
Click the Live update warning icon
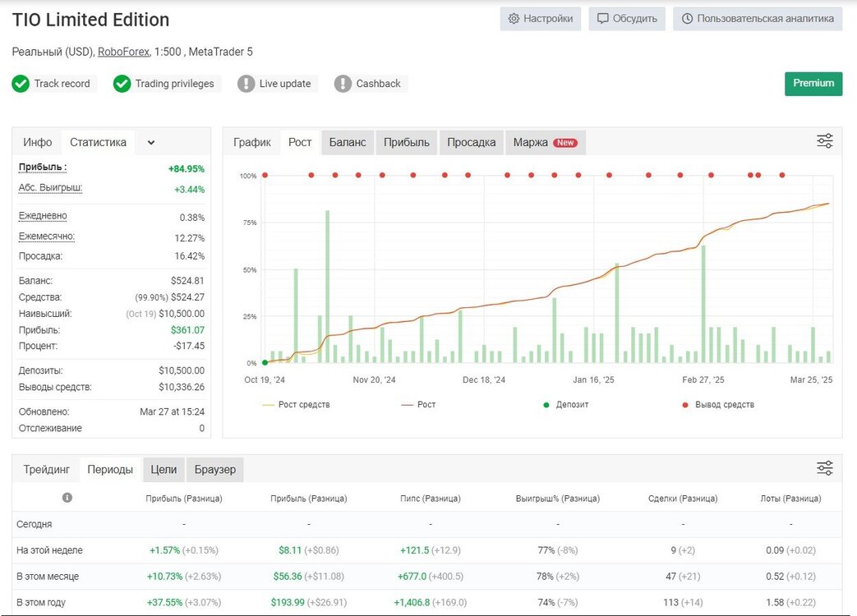pyautogui.click(x=246, y=84)
